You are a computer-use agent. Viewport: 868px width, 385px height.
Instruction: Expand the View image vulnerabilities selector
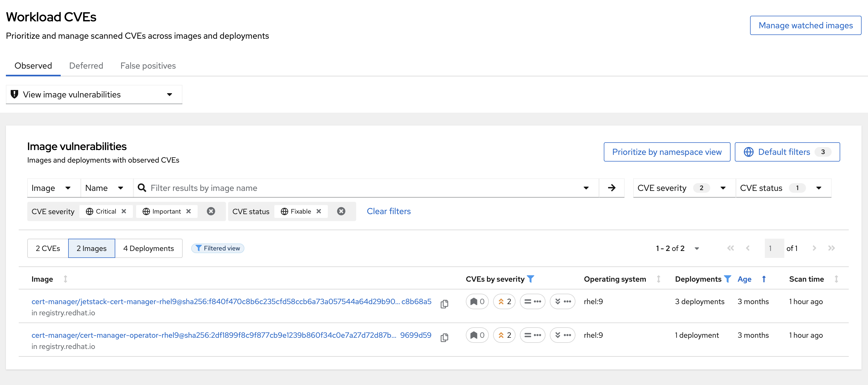(94, 95)
